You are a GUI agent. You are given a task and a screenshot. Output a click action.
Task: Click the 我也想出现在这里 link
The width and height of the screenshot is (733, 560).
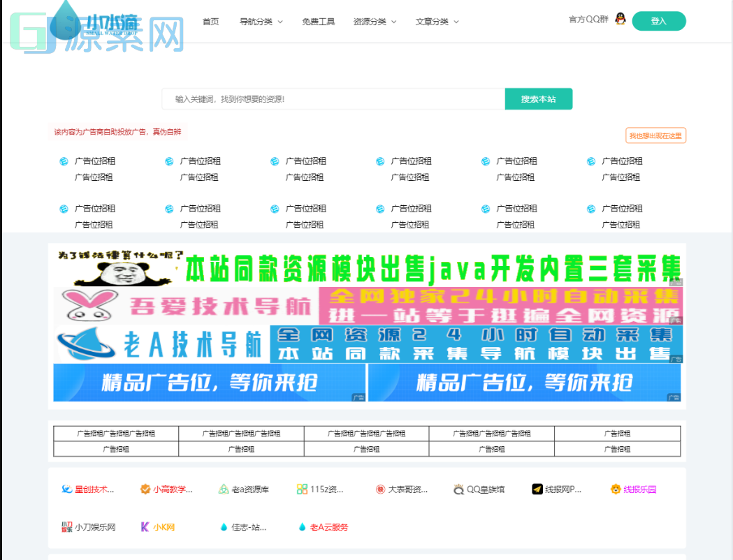[x=655, y=135]
